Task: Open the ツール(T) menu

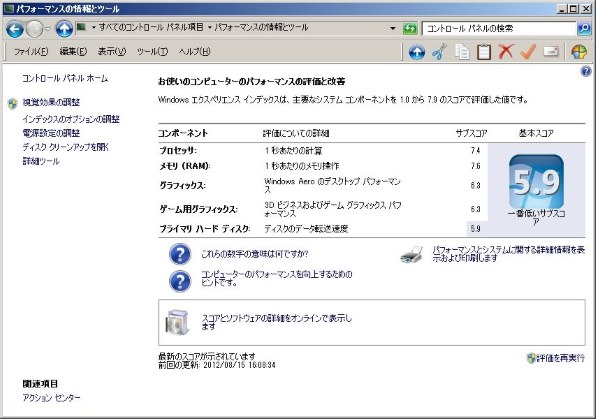Action: click(152, 51)
